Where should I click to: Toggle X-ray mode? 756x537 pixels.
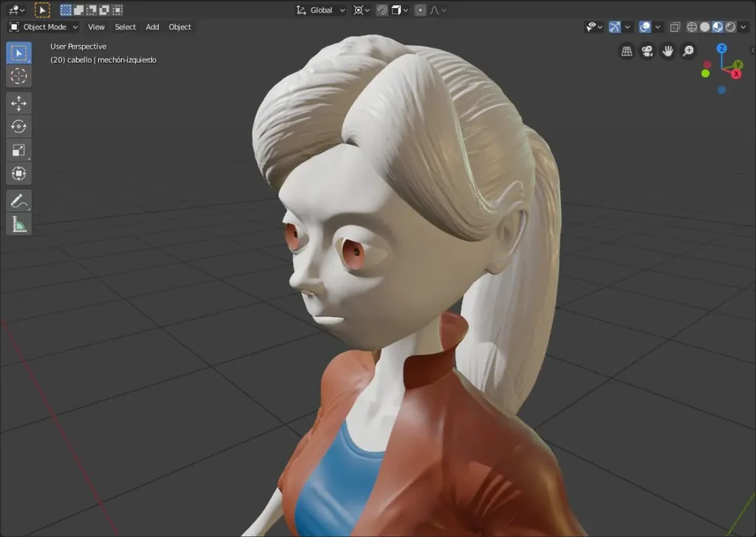(675, 27)
